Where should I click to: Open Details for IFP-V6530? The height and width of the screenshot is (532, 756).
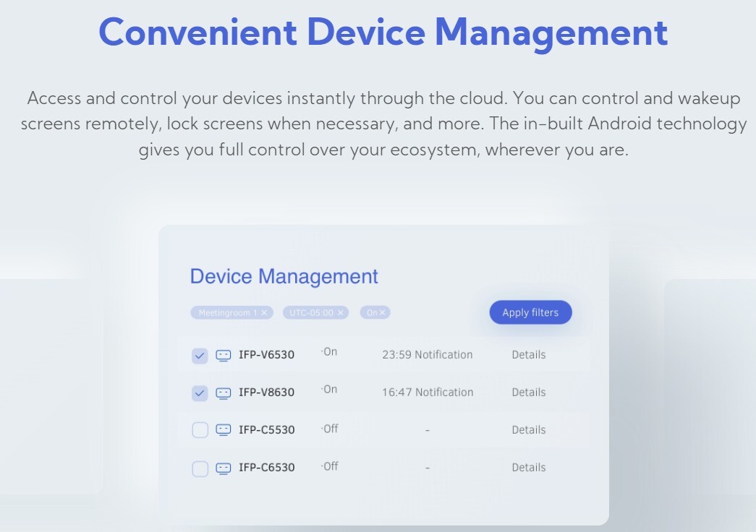[528, 355]
